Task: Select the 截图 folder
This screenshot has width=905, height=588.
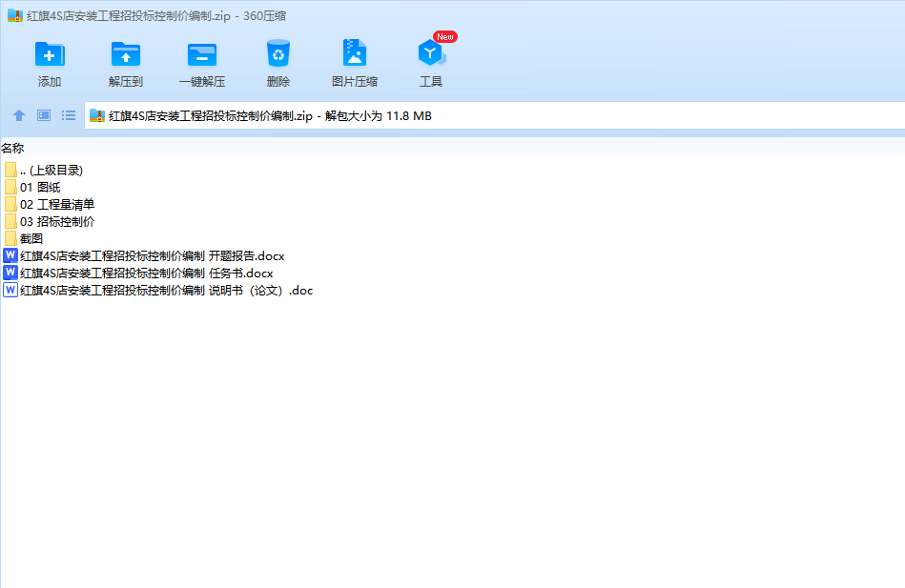Action: (x=24, y=238)
